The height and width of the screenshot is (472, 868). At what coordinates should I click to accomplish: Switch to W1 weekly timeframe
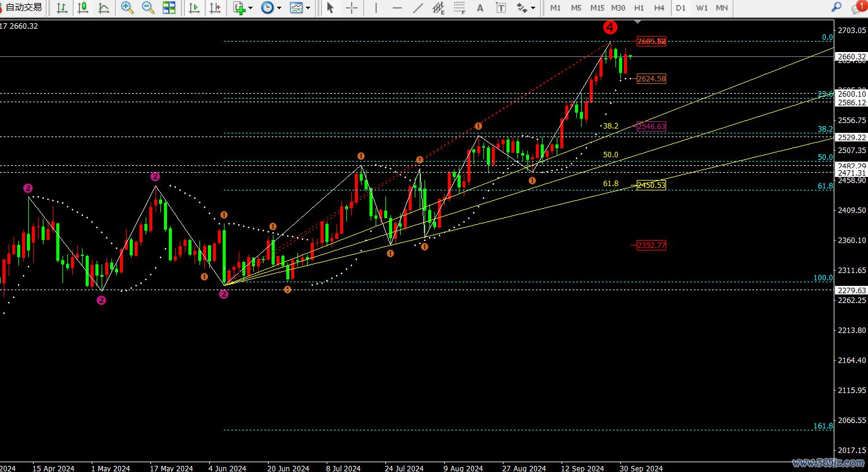[x=702, y=8]
